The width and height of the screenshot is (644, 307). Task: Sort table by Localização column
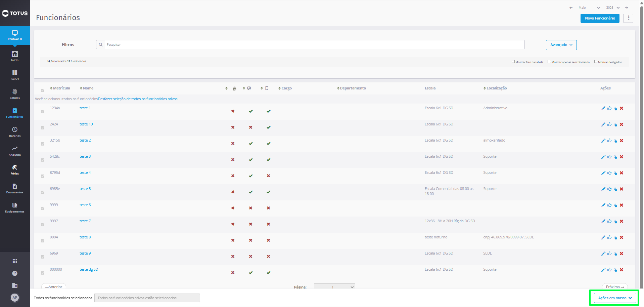click(495, 88)
